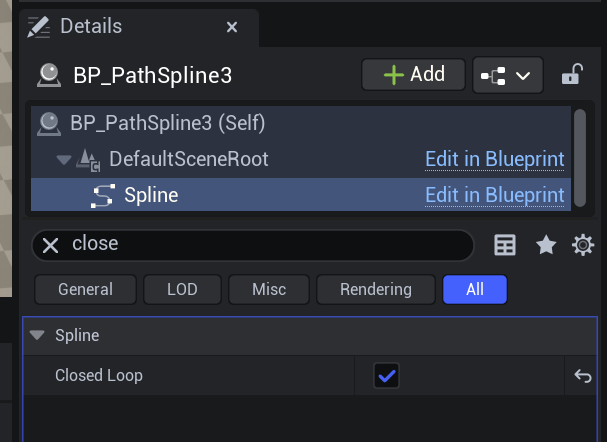607x442 pixels.
Task: Click the component list scrollbar
Action: (x=580, y=158)
